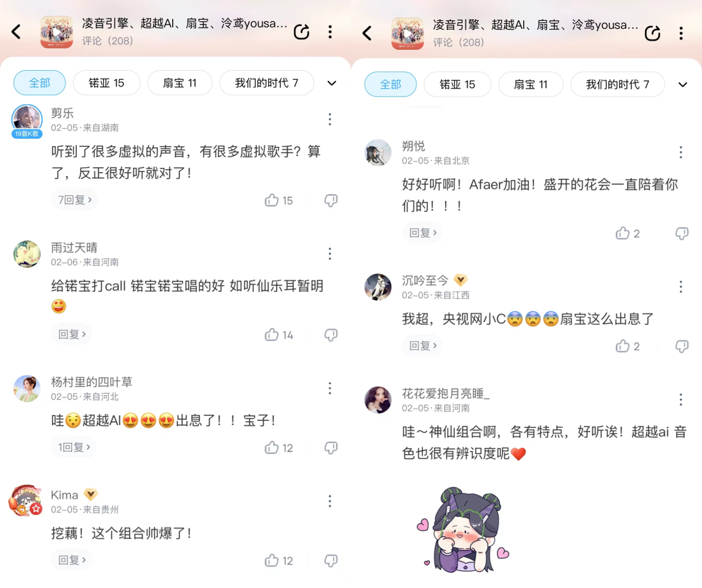Expand the tag filter chevron in the left panel
Image resolution: width=702 pixels, height=588 pixels.
tap(332, 83)
